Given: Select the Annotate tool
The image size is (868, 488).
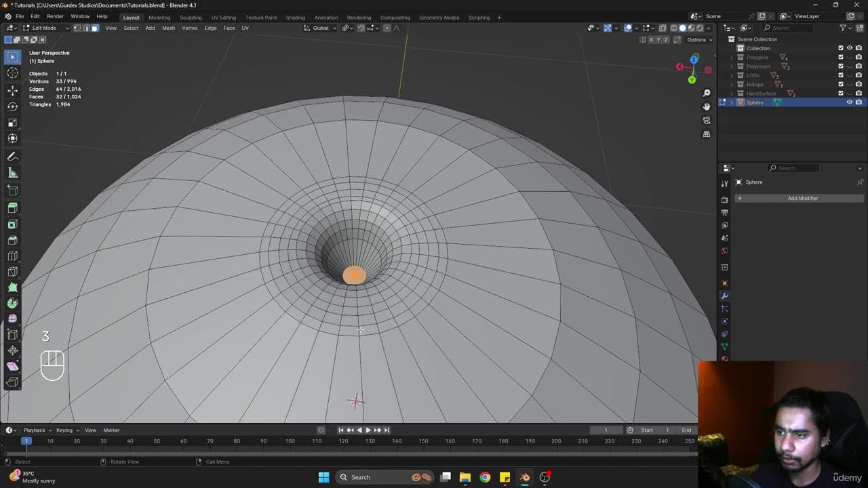Looking at the screenshot, I should pyautogui.click(x=12, y=157).
